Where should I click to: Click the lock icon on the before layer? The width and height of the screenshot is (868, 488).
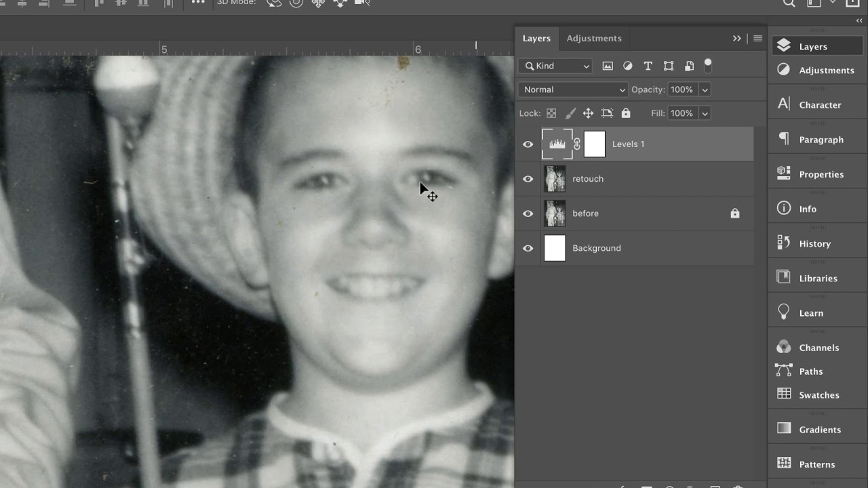[734, 213]
